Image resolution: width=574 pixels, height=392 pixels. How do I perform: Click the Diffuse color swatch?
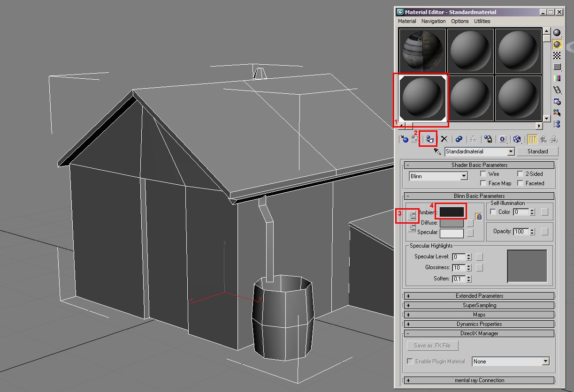(x=451, y=223)
